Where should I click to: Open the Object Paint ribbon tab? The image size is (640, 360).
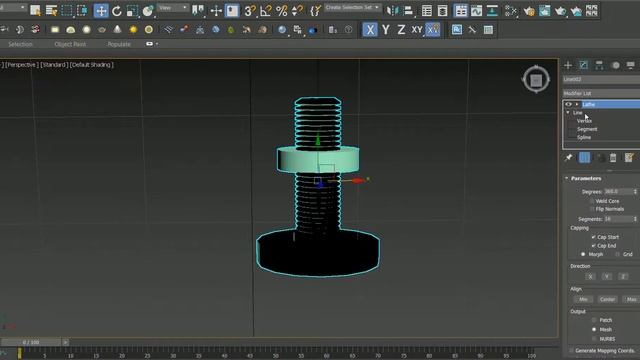click(70, 44)
